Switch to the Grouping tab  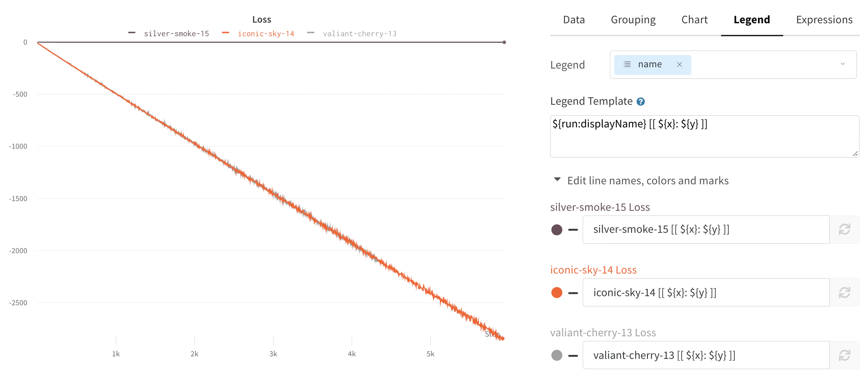pos(633,19)
